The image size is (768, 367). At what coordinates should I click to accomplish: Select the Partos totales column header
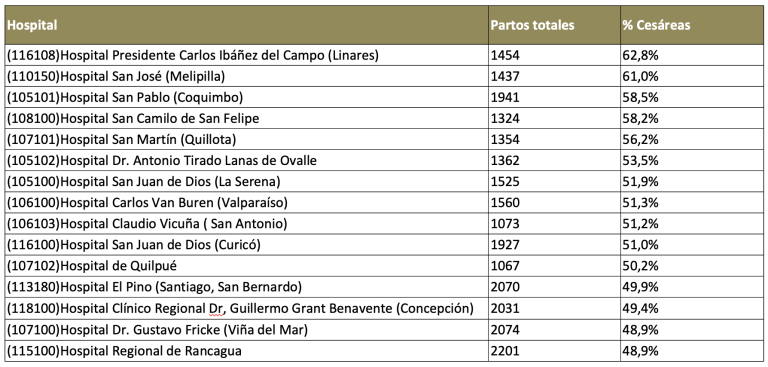click(x=554, y=25)
